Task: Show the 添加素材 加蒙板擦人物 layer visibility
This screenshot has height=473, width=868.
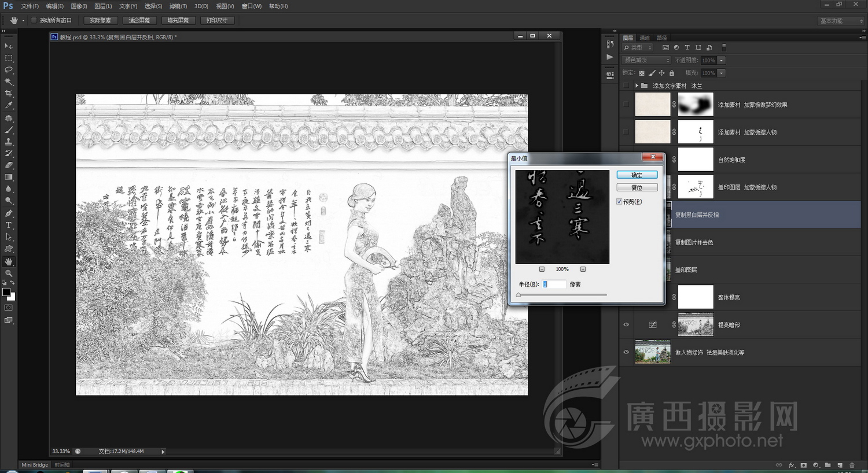Action: [626, 132]
